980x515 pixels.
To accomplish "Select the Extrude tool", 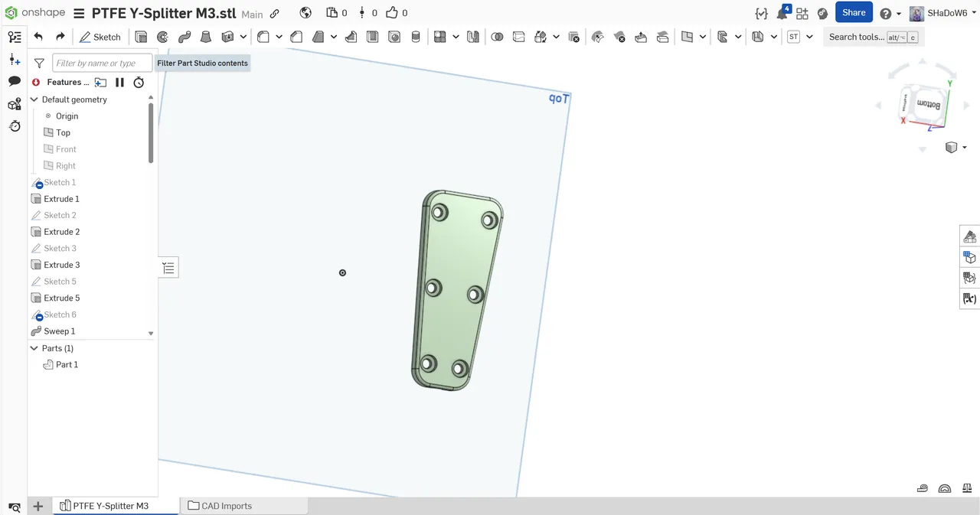I will [x=141, y=37].
